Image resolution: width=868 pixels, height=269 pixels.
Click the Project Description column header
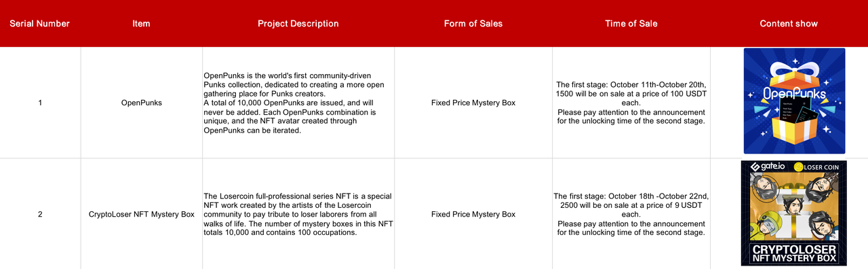tap(298, 23)
